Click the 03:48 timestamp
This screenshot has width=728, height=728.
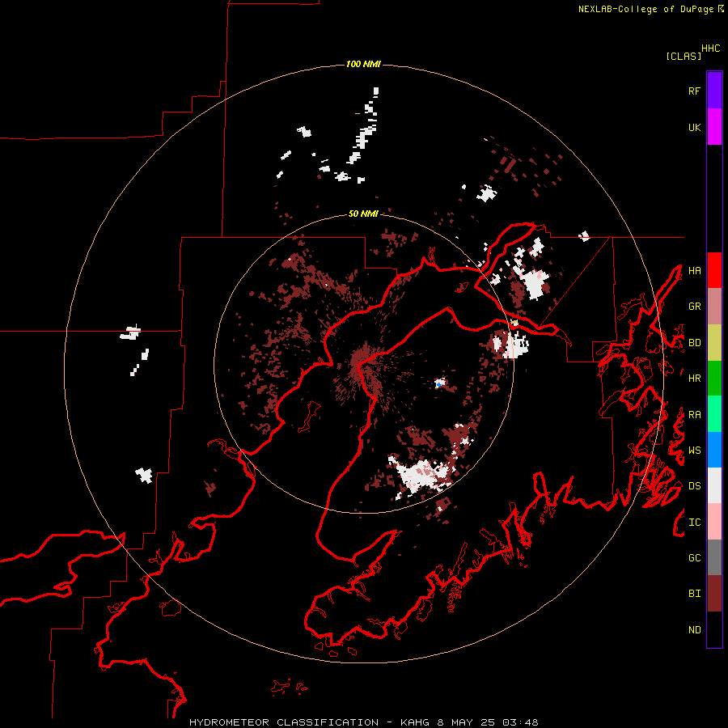(x=521, y=722)
